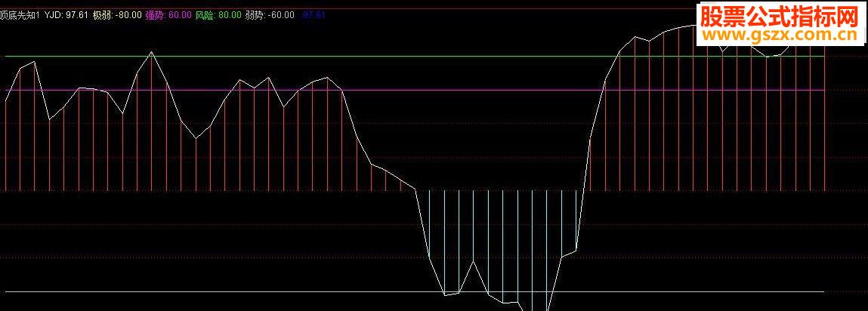Image resolution: width=868 pixels, height=311 pixels.
Task: Click the 弱势: -60.00 label
Action: 270,15
